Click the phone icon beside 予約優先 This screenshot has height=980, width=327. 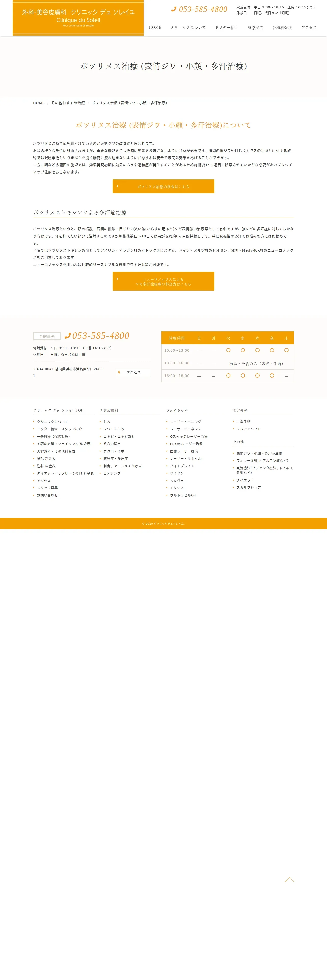click(68, 336)
